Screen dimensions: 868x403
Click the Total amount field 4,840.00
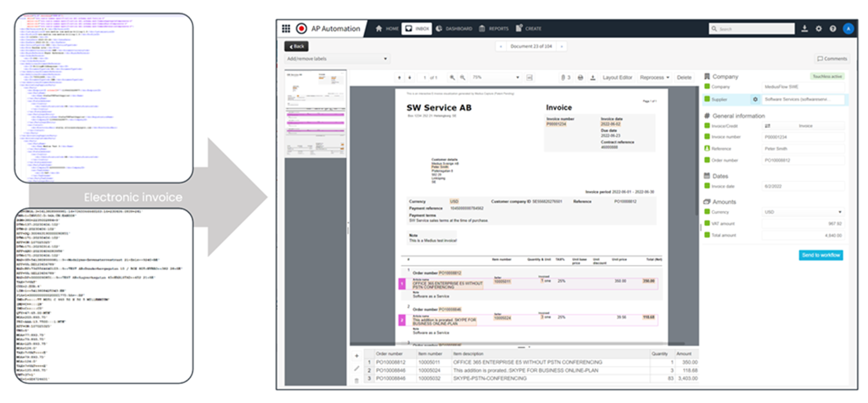pyautogui.click(x=803, y=235)
